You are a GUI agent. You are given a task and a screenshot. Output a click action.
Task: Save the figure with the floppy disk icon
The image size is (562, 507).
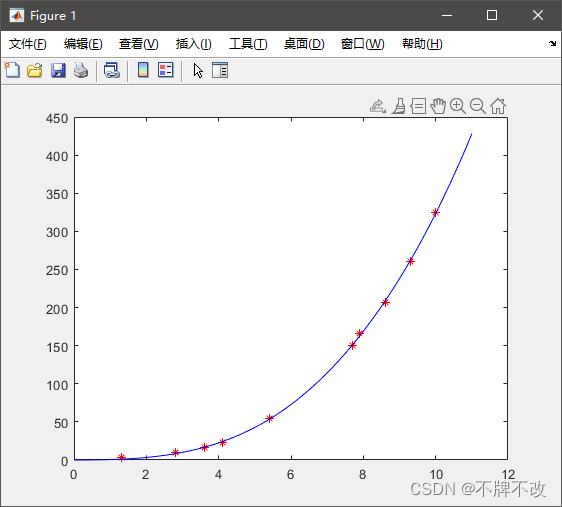(58, 70)
